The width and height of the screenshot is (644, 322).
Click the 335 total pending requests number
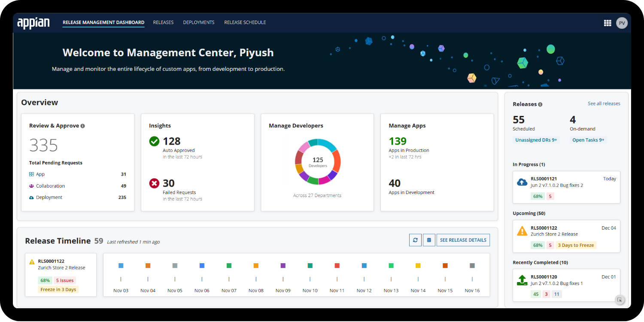click(43, 146)
